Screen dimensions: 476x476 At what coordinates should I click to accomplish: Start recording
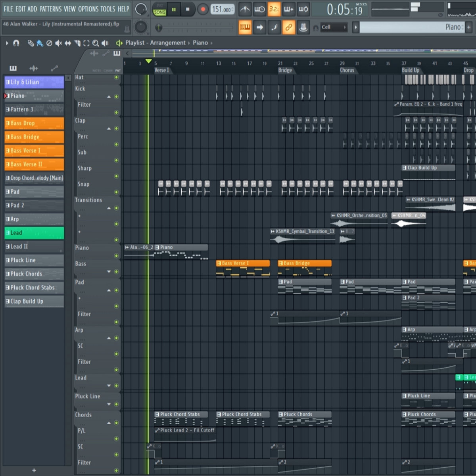point(203,9)
